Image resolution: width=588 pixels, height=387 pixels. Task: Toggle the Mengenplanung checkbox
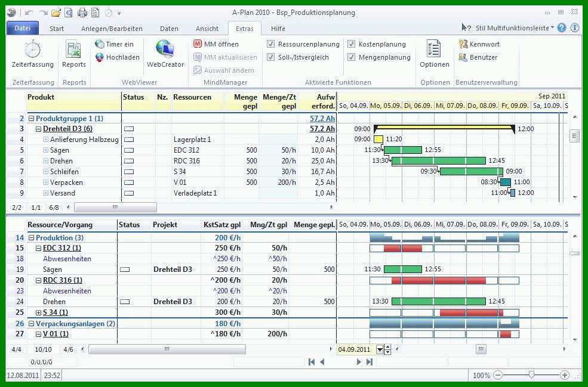(x=351, y=57)
